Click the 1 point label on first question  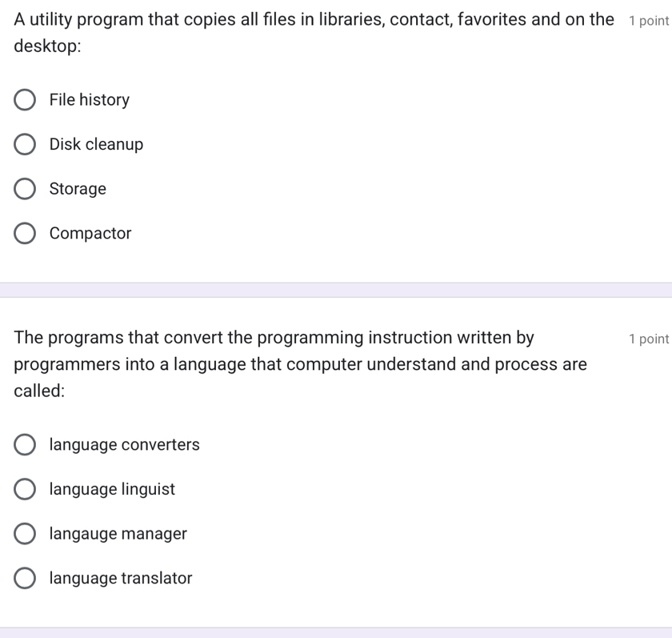coord(649,20)
